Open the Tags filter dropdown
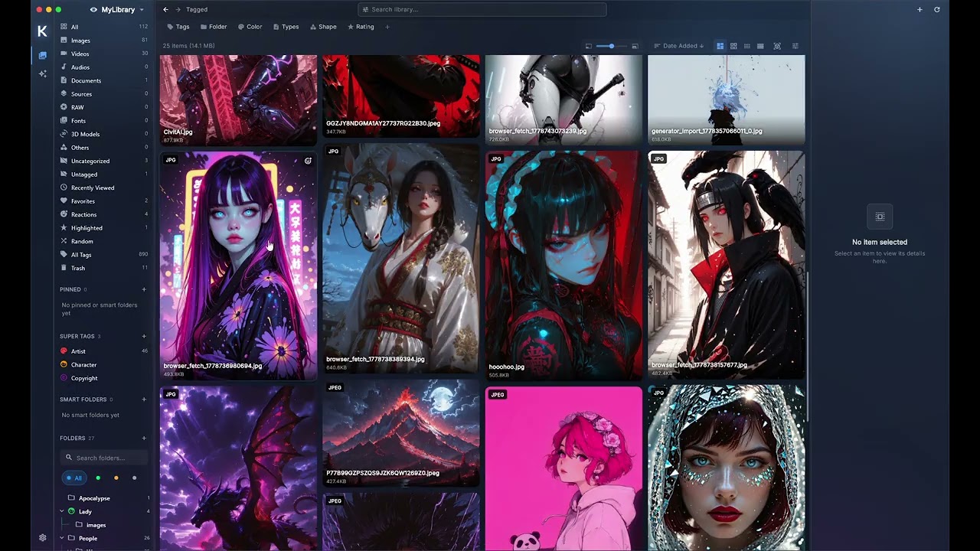The width and height of the screenshot is (980, 551). click(x=178, y=27)
